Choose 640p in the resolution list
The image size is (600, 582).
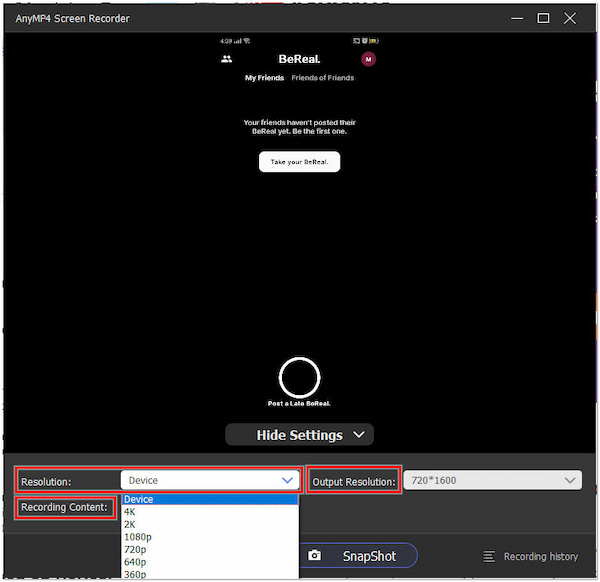tap(210, 562)
